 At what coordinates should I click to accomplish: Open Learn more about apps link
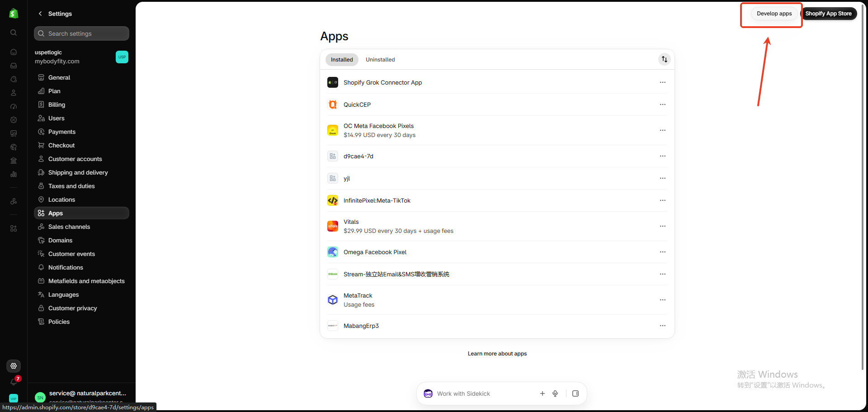pos(497,354)
